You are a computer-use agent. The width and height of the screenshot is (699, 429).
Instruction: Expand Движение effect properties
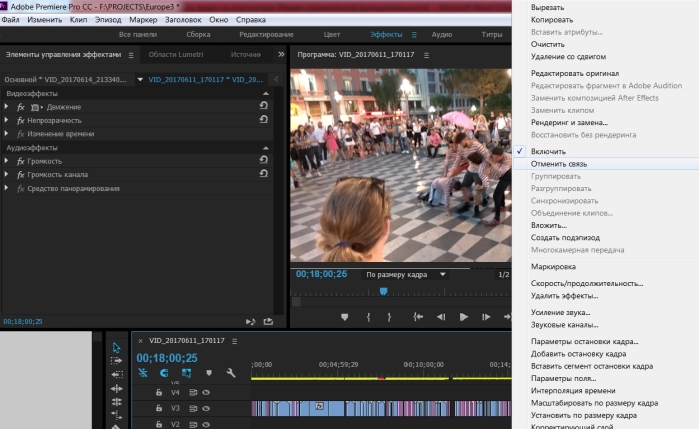(x=6, y=107)
